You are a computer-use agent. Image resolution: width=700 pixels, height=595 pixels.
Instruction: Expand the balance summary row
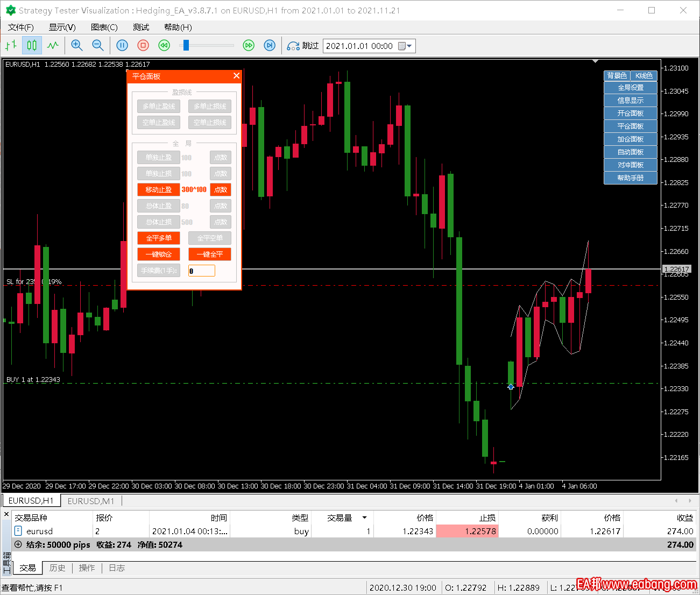coord(18,544)
